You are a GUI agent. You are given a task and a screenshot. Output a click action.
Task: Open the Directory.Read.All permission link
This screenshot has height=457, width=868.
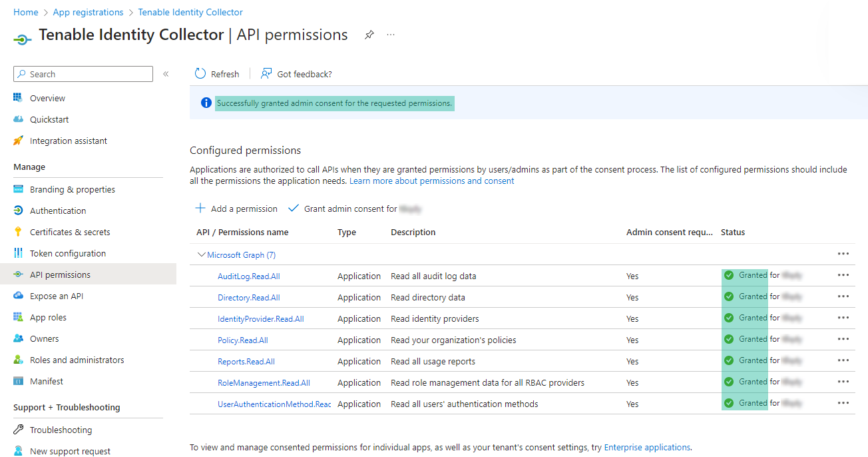point(249,297)
